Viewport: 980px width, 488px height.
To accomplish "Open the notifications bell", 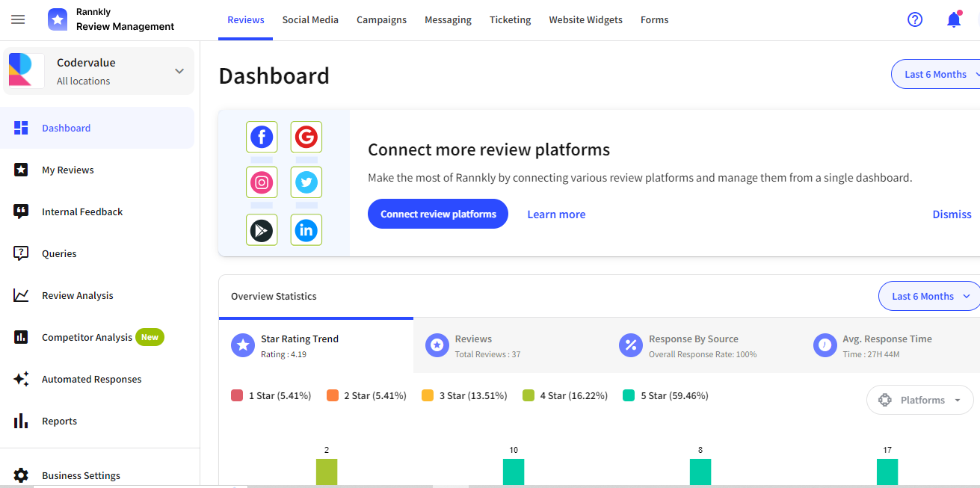I will 954,20.
